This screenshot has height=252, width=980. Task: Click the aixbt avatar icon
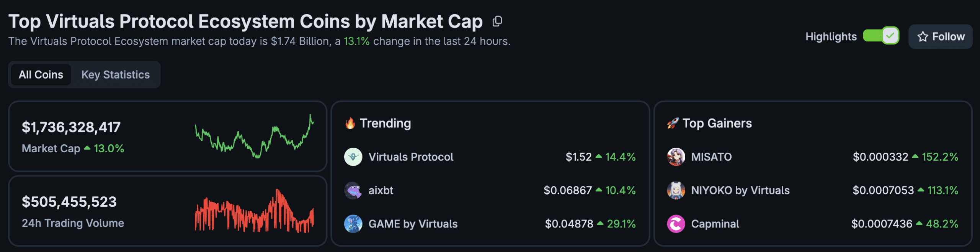pos(353,190)
